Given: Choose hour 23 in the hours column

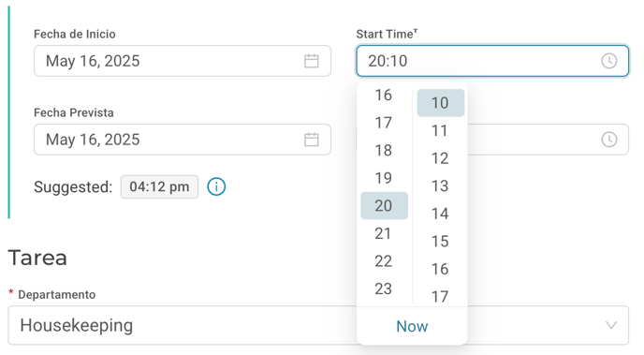Looking at the screenshot, I should (x=384, y=288).
